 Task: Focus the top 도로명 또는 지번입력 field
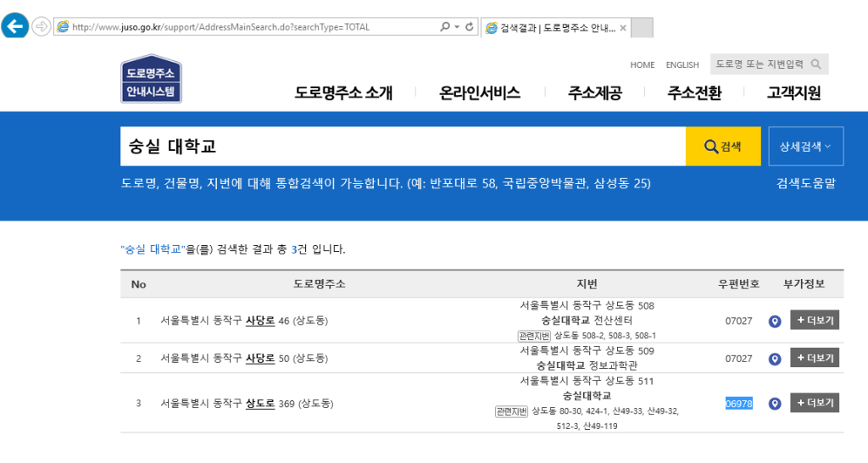(759, 64)
